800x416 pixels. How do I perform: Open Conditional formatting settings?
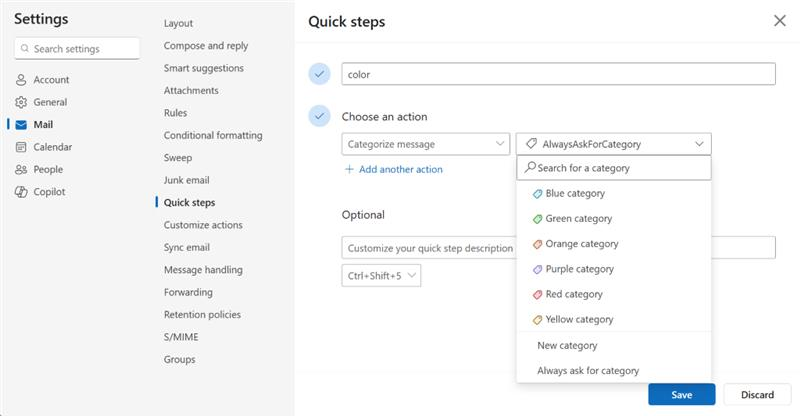pos(213,135)
